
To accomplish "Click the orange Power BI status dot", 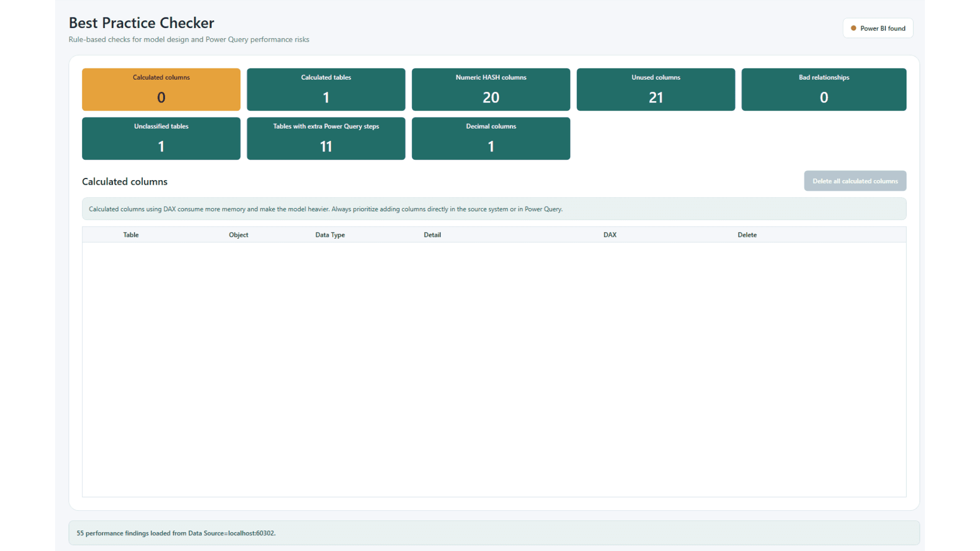I will point(853,29).
